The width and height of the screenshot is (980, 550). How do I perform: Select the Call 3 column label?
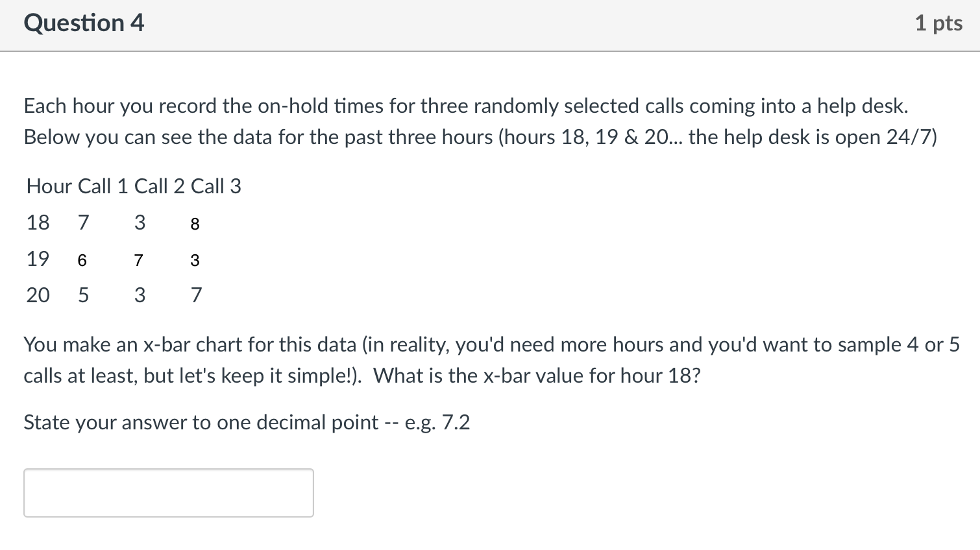pyautogui.click(x=219, y=186)
